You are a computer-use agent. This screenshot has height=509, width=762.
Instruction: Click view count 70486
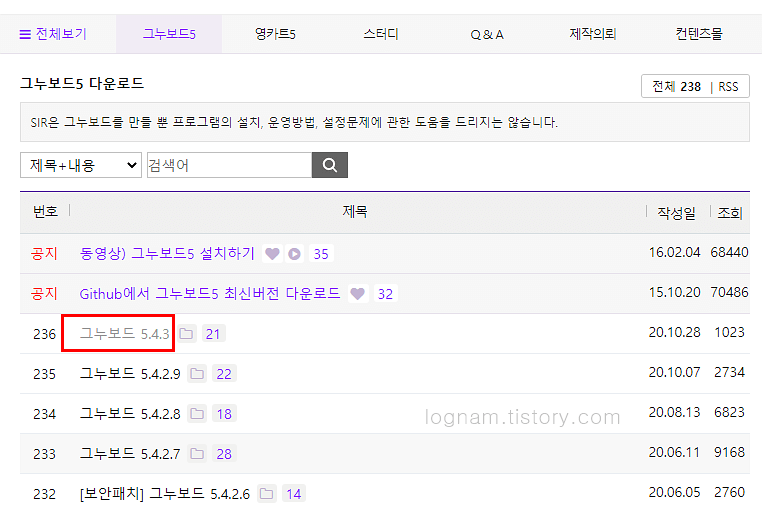(729, 292)
